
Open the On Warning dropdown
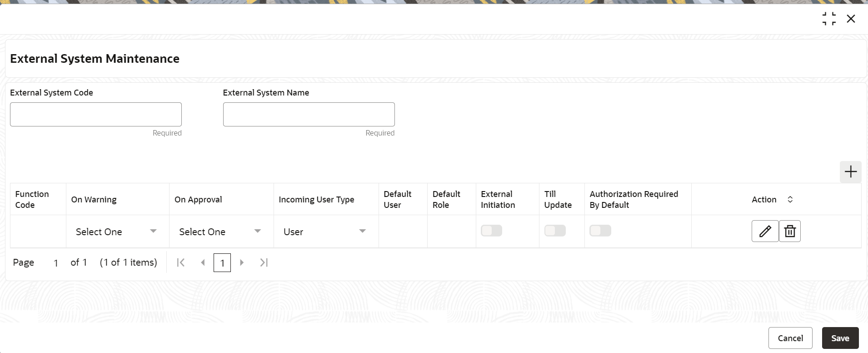pyautogui.click(x=116, y=232)
